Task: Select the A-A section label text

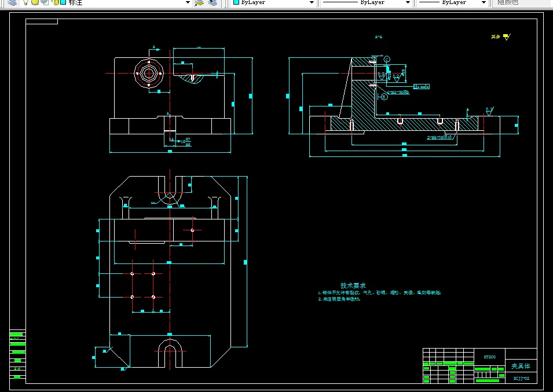Action: point(379,36)
